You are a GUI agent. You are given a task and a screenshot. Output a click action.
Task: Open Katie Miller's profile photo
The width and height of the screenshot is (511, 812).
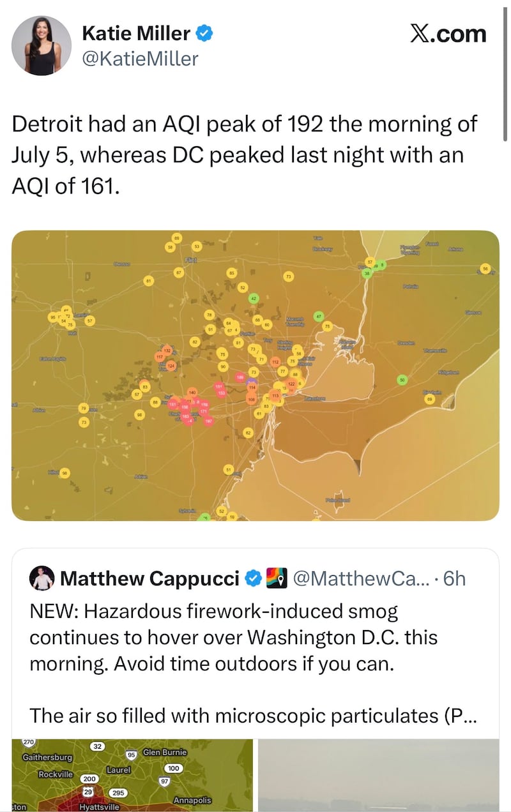[42, 46]
